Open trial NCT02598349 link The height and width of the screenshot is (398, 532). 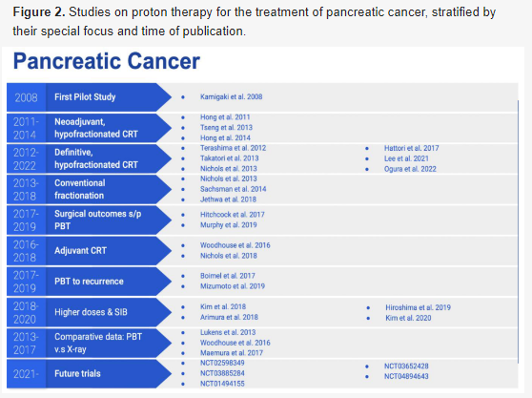click(222, 363)
